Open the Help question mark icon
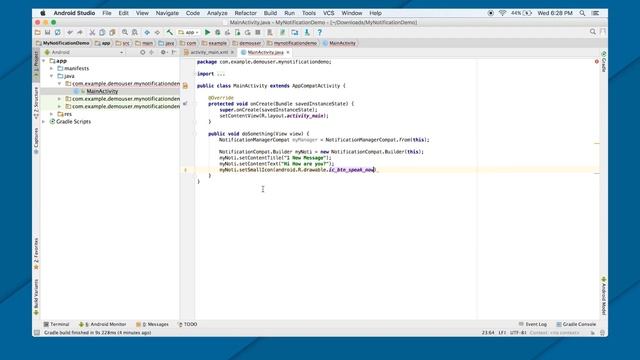Viewport: 640px width, 360px height. 320,32
